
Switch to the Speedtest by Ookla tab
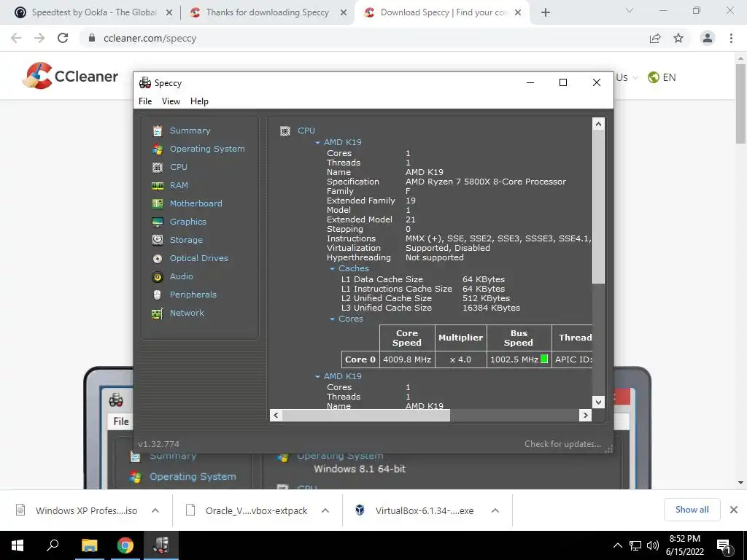[94, 12]
